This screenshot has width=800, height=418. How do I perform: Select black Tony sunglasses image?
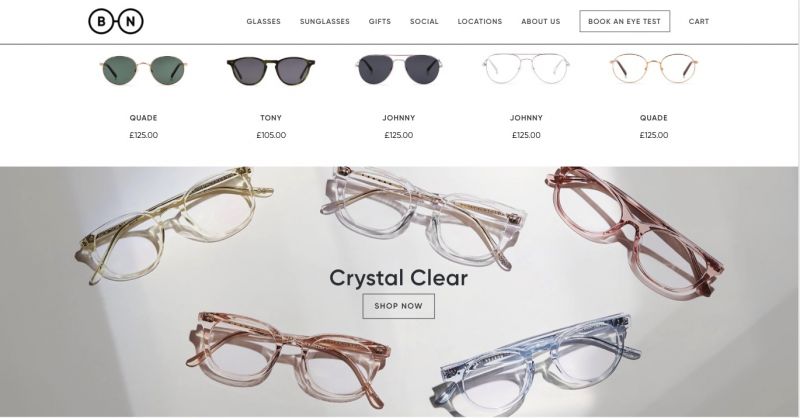[x=271, y=71]
